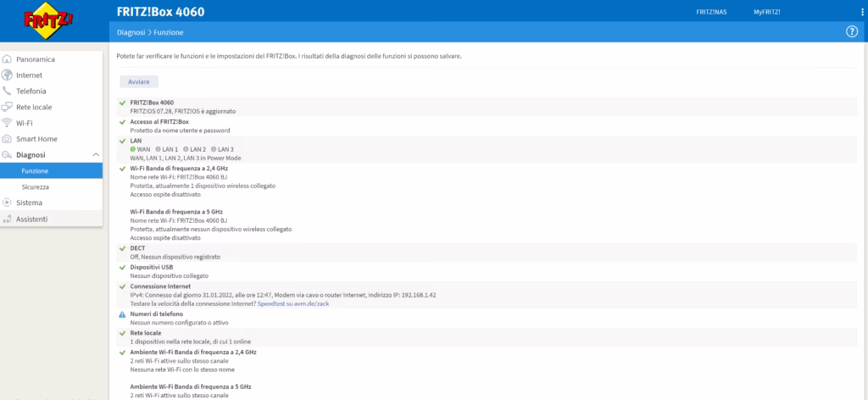Open the help question mark icon

851,32
